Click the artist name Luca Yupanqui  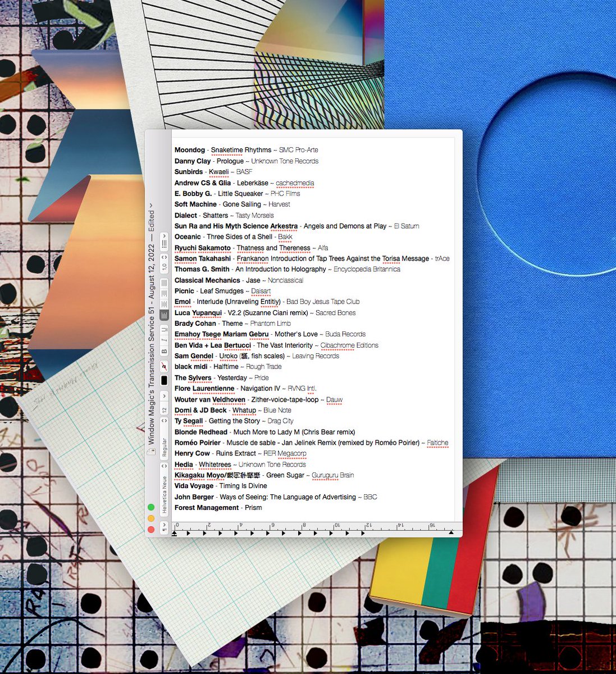click(x=198, y=313)
